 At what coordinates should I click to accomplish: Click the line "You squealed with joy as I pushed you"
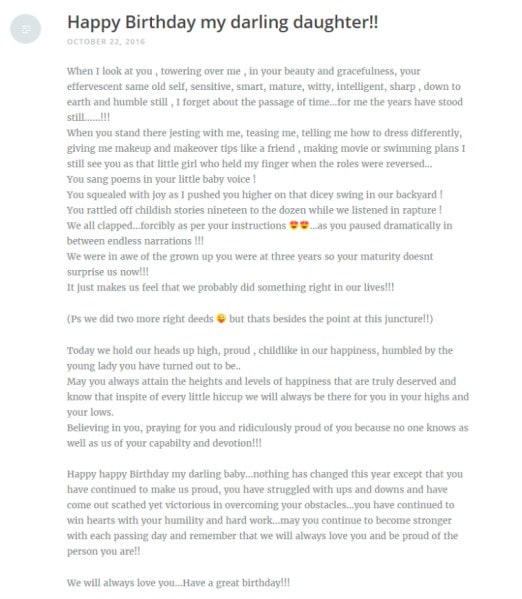pyautogui.click(x=255, y=195)
